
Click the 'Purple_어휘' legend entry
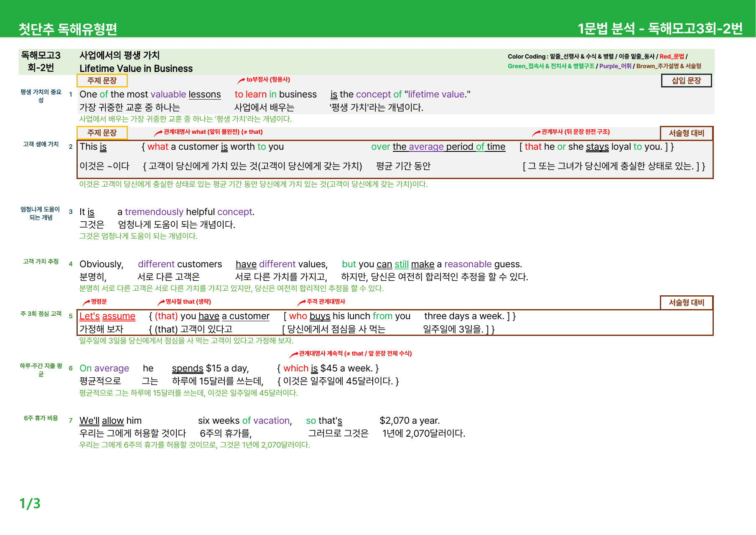(615, 66)
